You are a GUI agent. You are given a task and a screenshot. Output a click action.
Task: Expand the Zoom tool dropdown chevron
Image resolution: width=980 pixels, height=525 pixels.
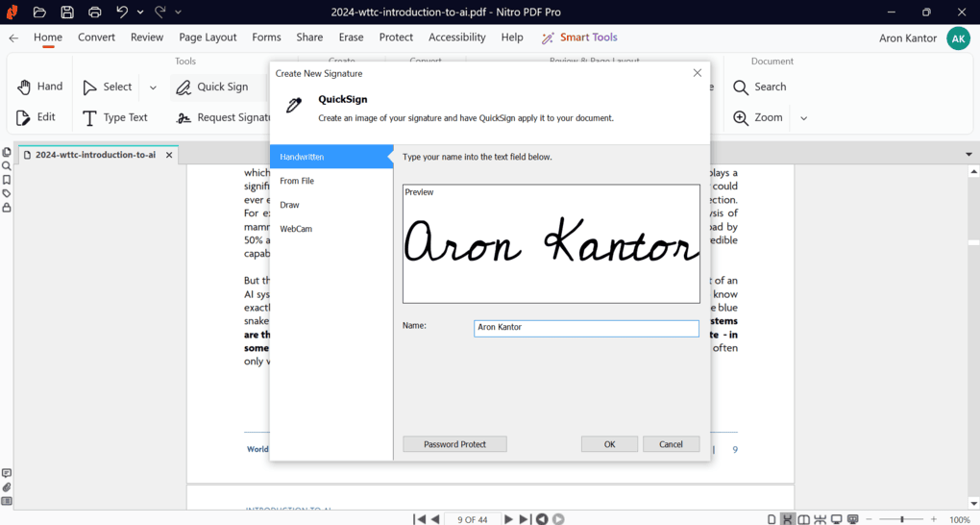coord(804,118)
